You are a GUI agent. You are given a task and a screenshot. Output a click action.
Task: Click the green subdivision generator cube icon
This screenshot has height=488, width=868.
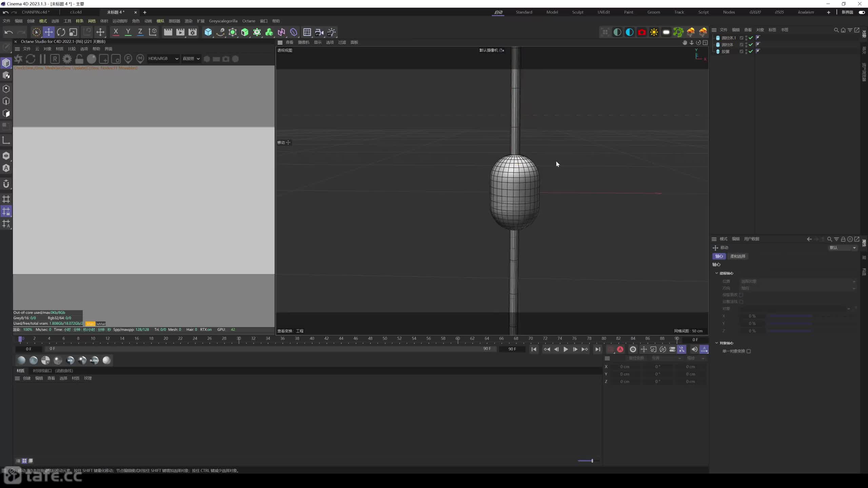pos(245,32)
